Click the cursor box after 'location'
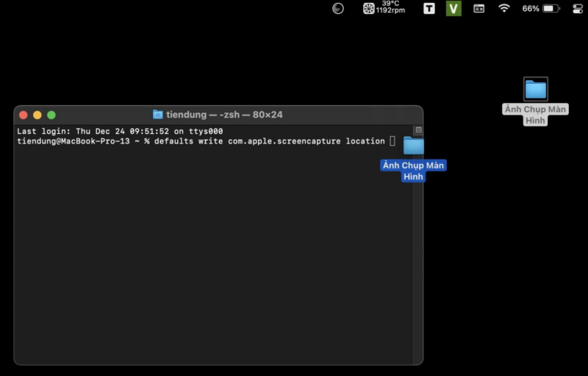The height and width of the screenshot is (376, 588). pyautogui.click(x=392, y=141)
